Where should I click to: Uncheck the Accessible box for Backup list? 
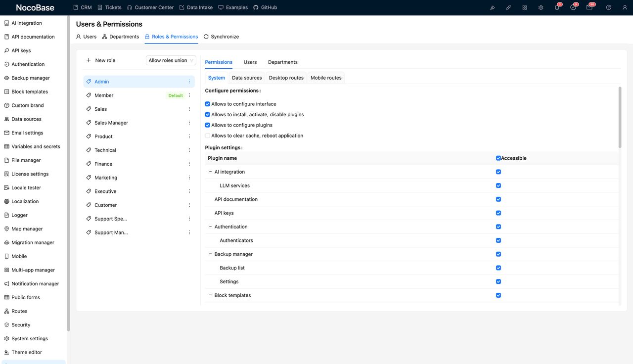point(498,268)
